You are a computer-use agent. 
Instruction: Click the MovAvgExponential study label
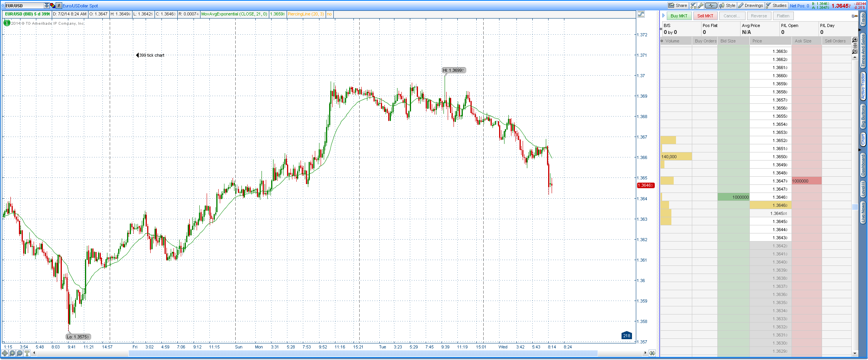[x=234, y=14]
